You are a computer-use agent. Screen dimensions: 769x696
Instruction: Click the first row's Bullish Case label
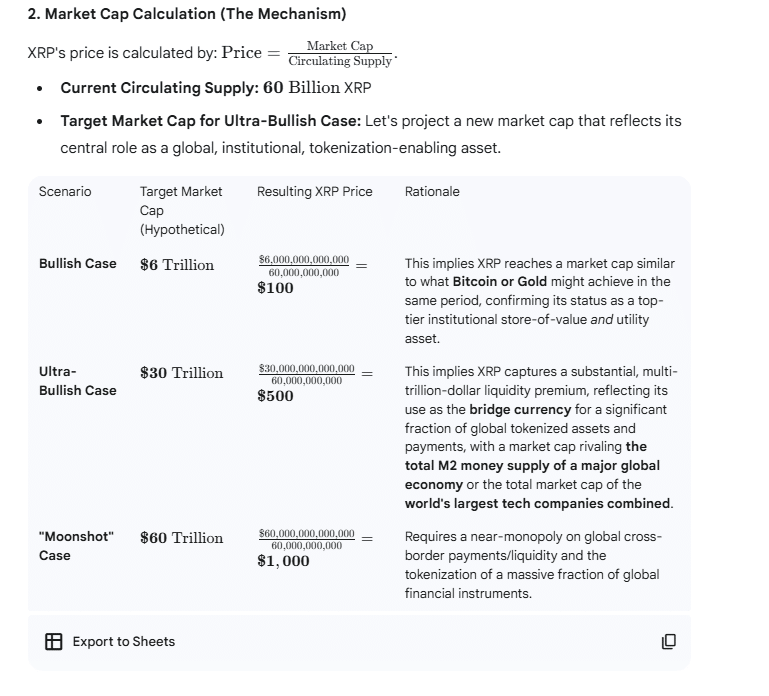pyautogui.click(x=77, y=264)
